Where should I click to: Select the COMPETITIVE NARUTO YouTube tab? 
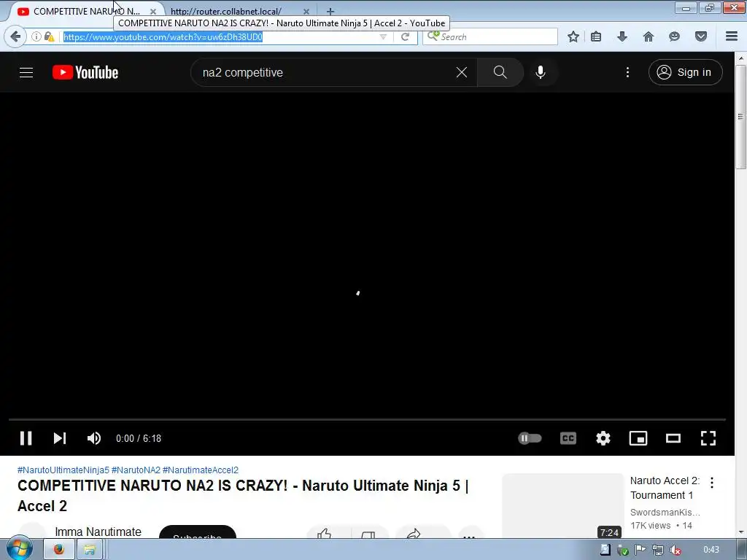coord(86,12)
